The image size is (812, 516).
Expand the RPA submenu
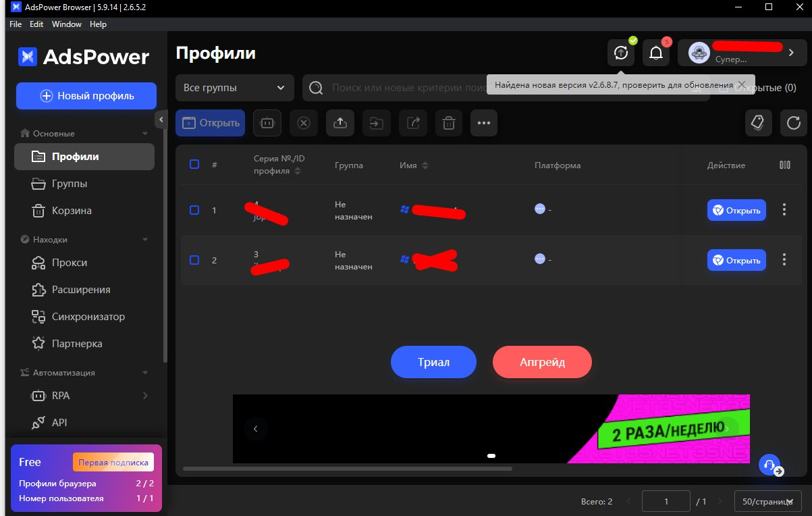pyautogui.click(x=145, y=396)
